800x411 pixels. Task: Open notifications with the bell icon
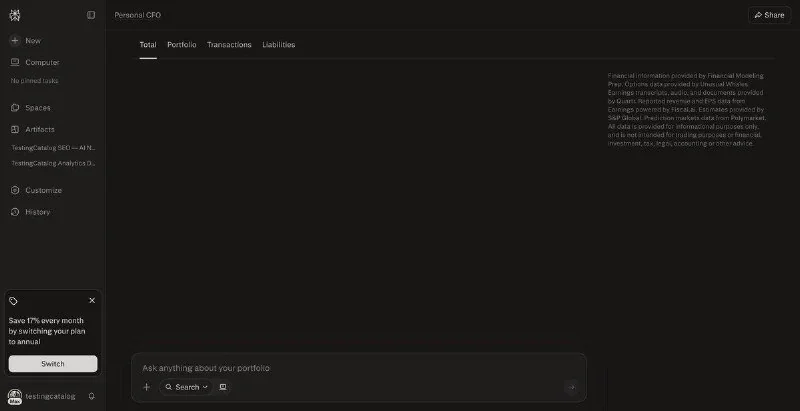point(92,396)
